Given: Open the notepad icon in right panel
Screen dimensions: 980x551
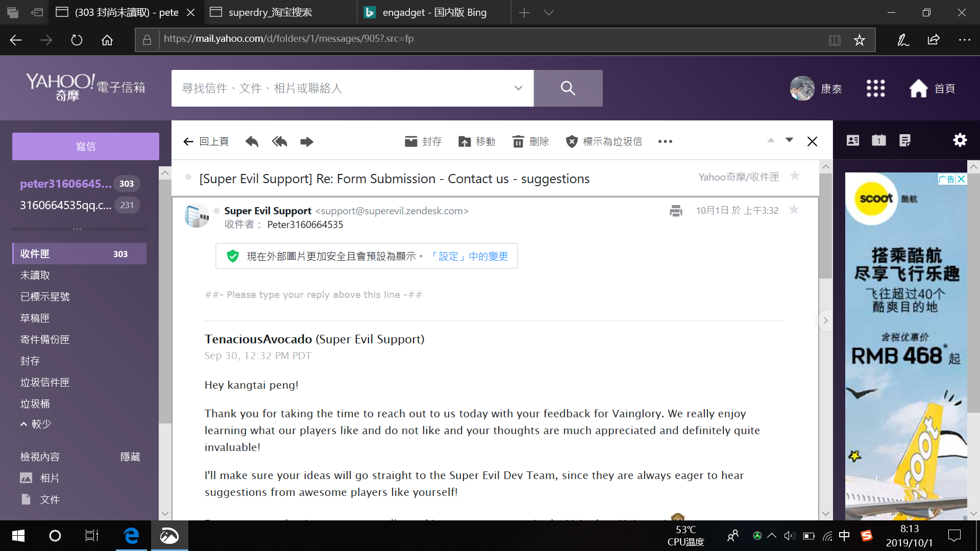Looking at the screenshot, I should point(905,140).
